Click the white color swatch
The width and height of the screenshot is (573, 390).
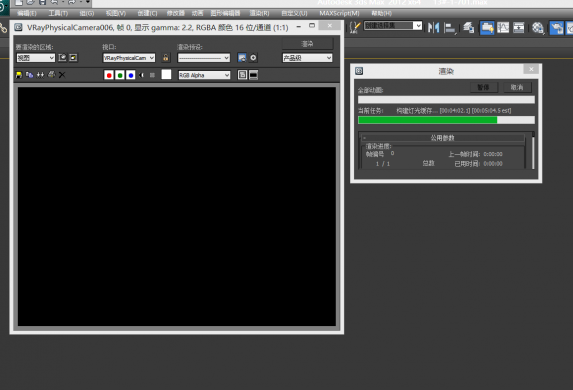point(166,74)
